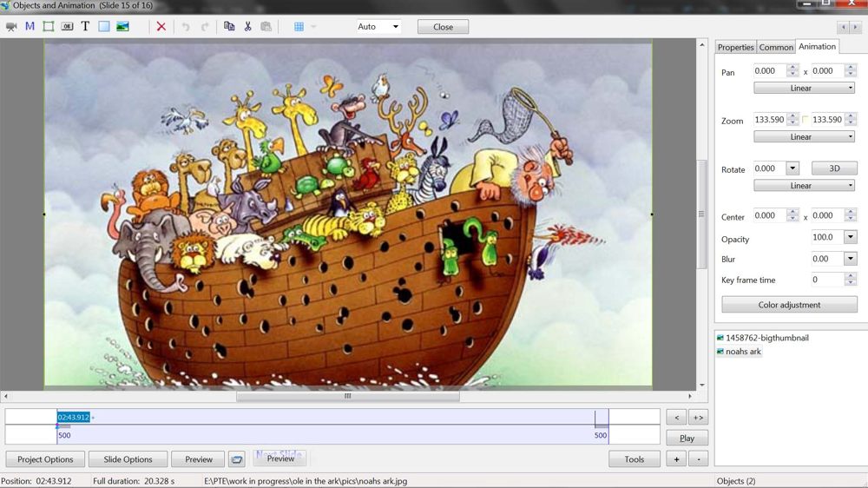Open the Rotate Linear speed dropdown
Screen dimensions: 868x488
coord(804,186)
